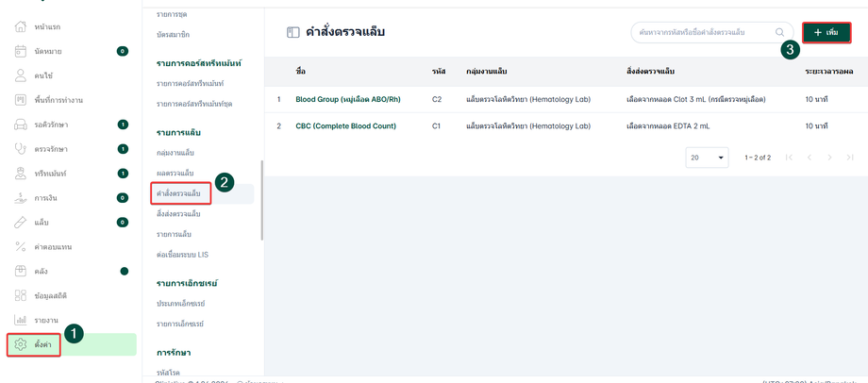Open the Blood Group (หมู่เลือด ABO/Rh) link
Image resolution: width=868 pixels, height=383 pixels.
(347, 100)
